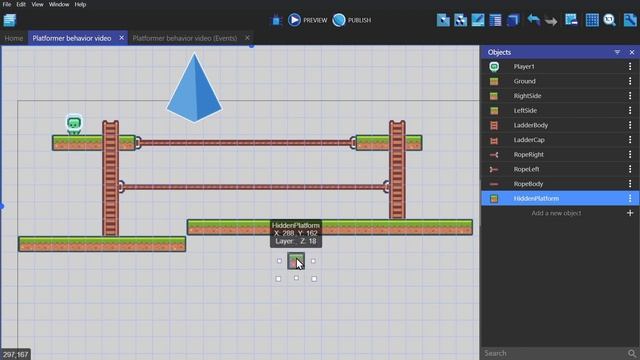Toggle the grid icon in the toolbar
The image size is (640, 360).
592,20
